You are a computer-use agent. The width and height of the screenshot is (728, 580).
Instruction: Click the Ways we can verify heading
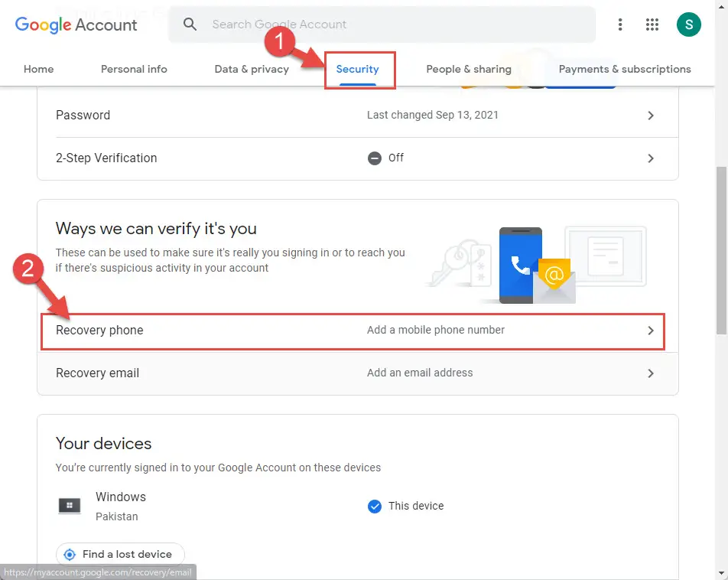click(156, 229)
